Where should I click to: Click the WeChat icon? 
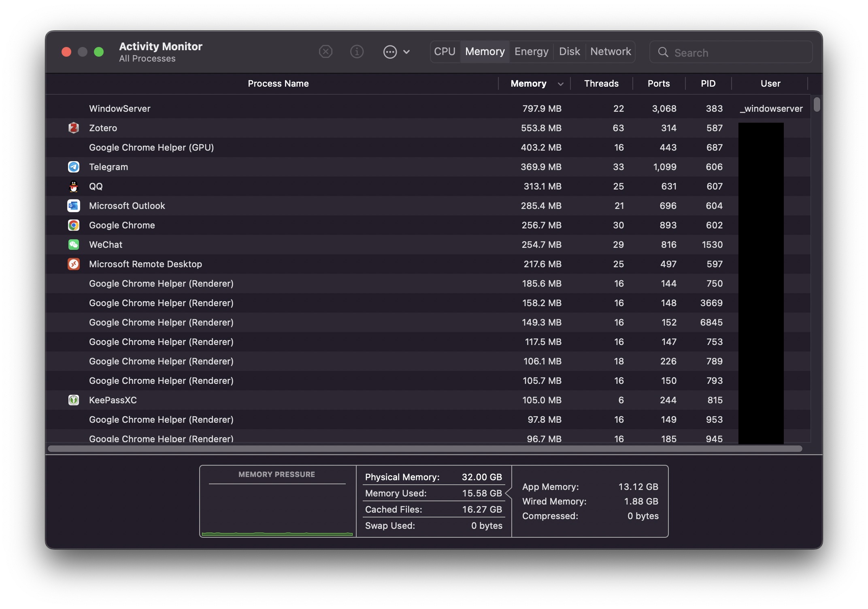(73, 245)
